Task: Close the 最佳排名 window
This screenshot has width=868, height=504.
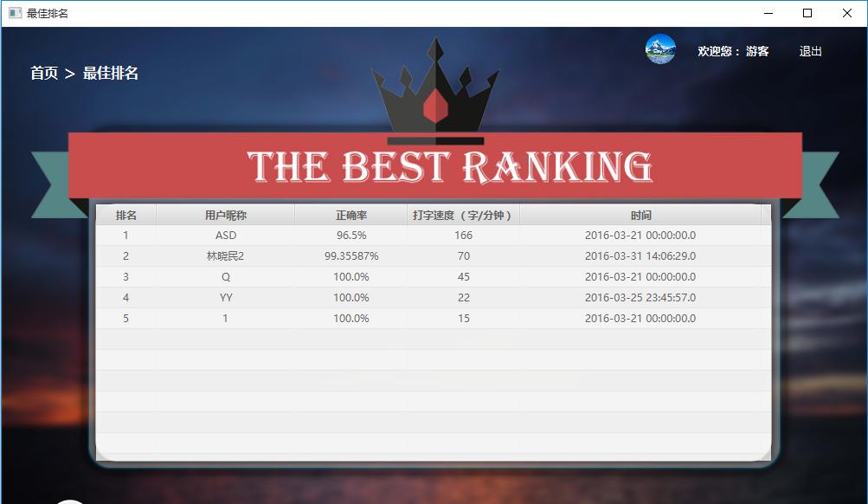Action: tap(847, 13)
